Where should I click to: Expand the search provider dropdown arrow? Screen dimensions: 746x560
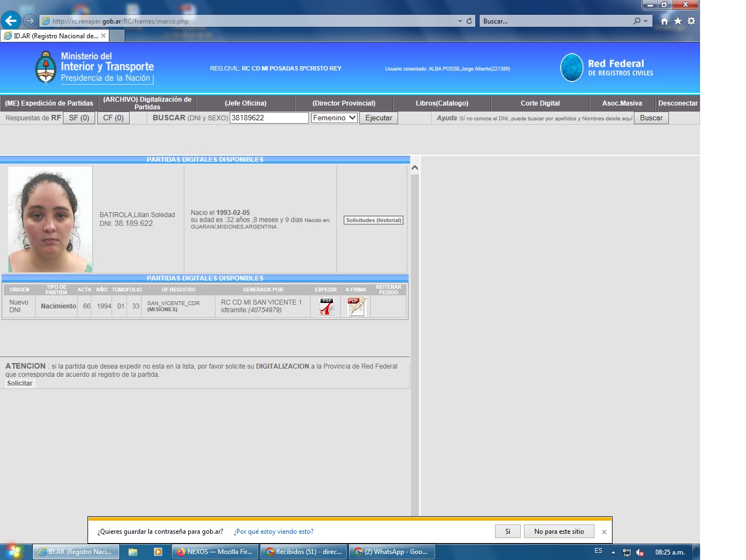pyautogui.click(x=646, y=21)
